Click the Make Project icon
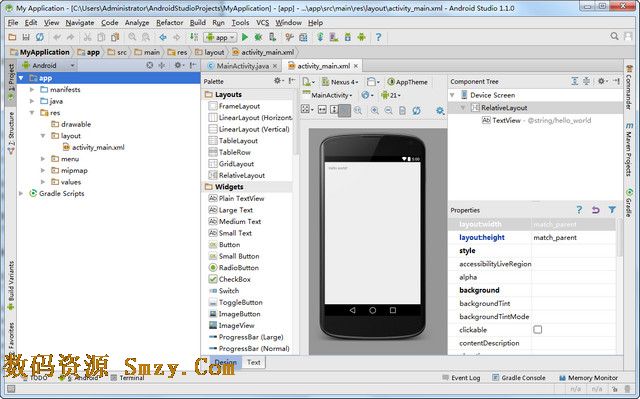This screenshot has height=399, width=640. pos(194,38)
